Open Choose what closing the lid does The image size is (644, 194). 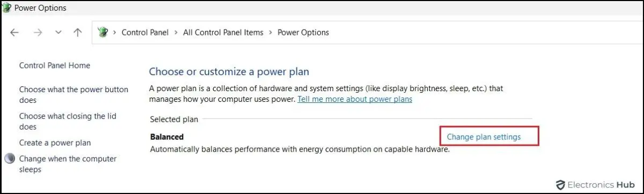point(68,122)
